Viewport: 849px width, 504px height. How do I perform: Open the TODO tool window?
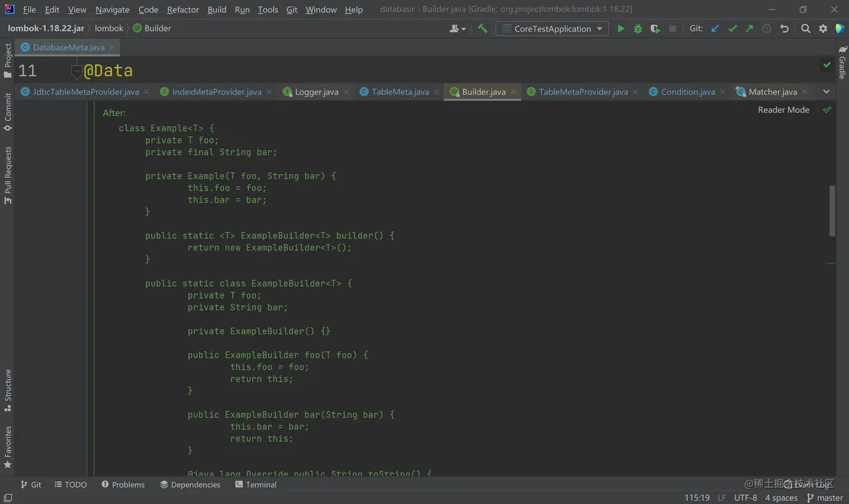[71, 484]
